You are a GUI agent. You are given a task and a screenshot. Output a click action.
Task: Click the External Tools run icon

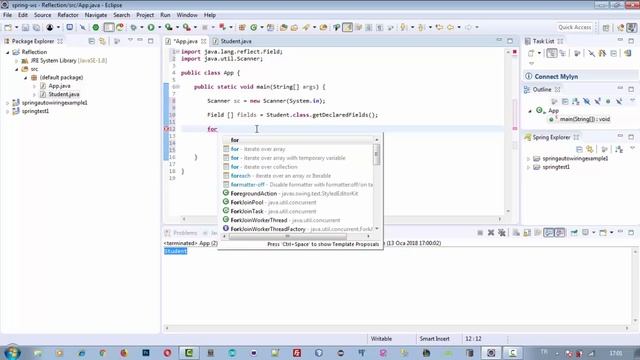pos(187,27)
